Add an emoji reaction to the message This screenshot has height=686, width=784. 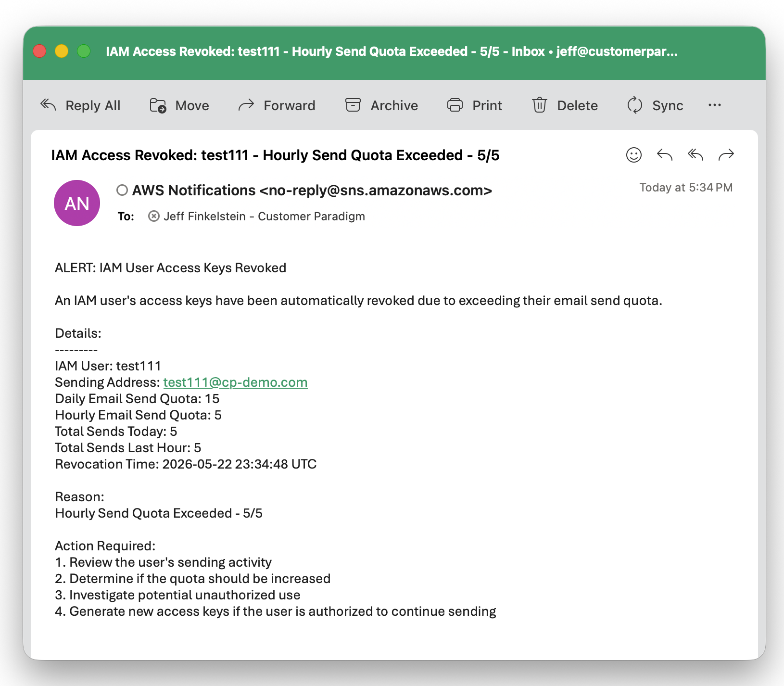634,155
